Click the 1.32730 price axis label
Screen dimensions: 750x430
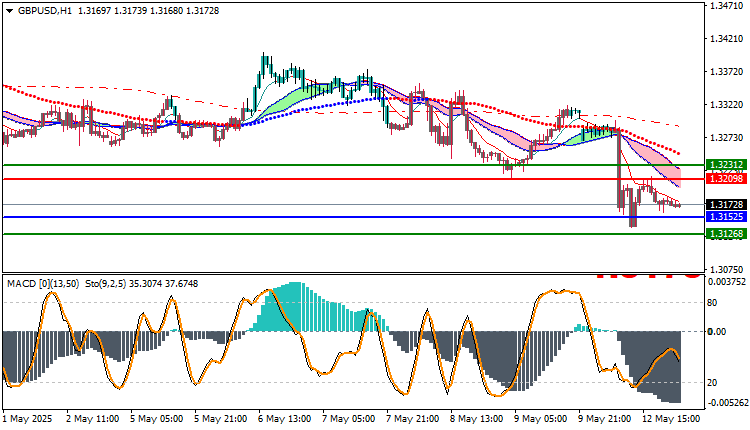click(x=727, y=138)
